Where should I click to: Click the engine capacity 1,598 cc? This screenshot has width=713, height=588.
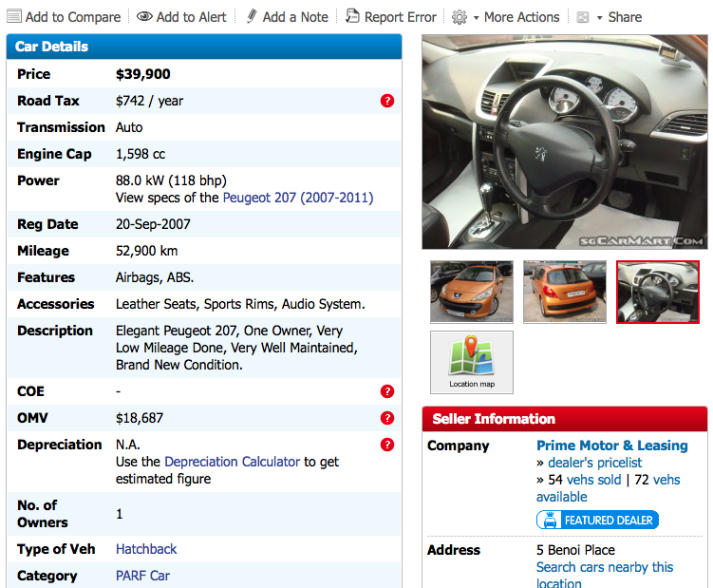[x=141, y=154]
